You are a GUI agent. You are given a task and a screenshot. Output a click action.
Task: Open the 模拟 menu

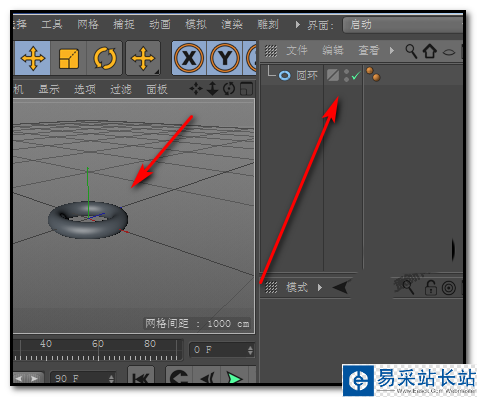point(196,24)
